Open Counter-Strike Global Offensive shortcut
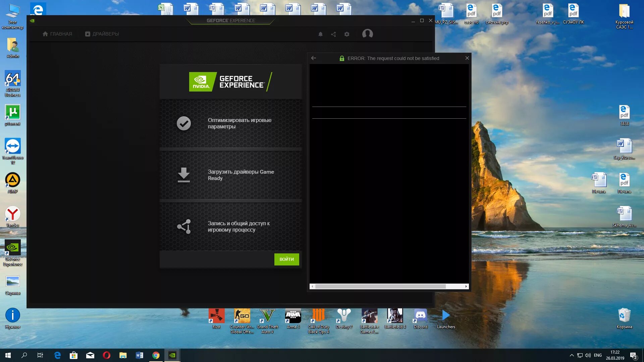This screenshot has height=362, width=644. 242,321
